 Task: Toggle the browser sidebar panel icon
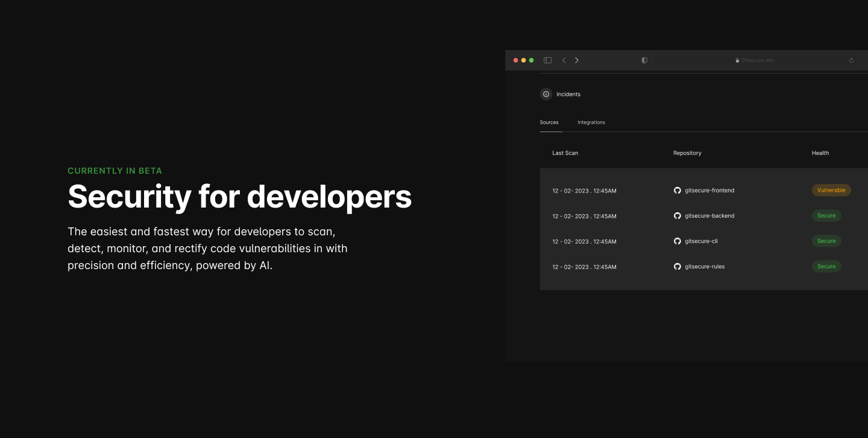pyautogui.click(x=547, y=60)
